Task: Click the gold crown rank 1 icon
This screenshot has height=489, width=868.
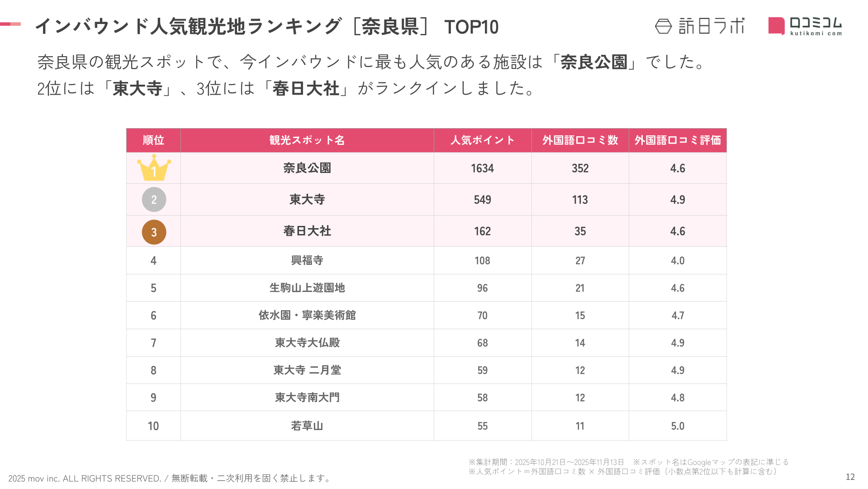Action: click(x=154, y=168)
